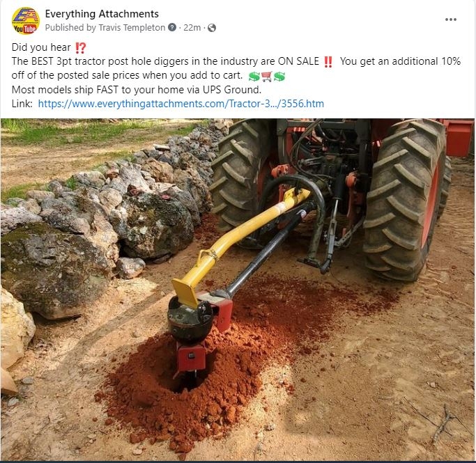This screenshot has height=463, width=476.
Task: Open the Everything Attachments page name
Action: coord(102,14)
